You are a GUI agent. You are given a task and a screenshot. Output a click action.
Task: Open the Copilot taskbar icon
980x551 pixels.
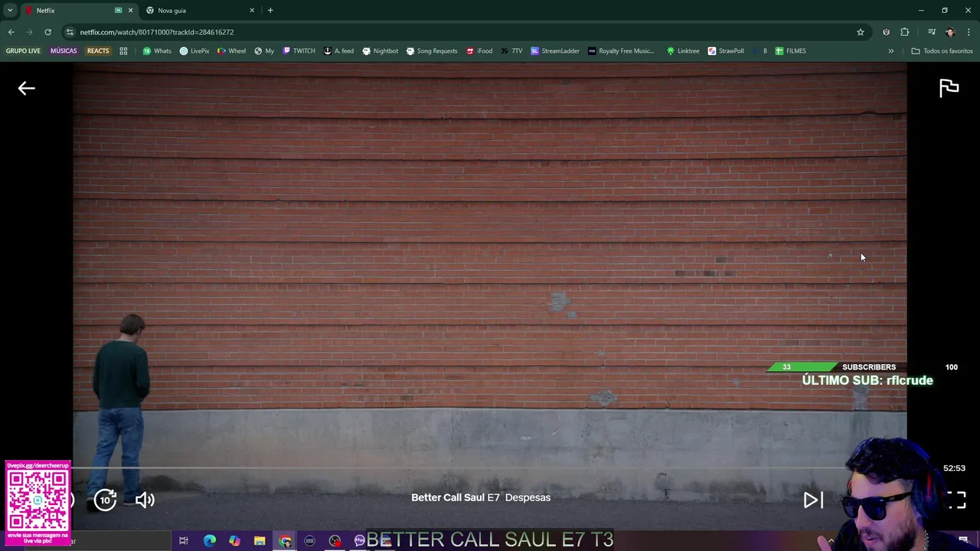point(234,541)
